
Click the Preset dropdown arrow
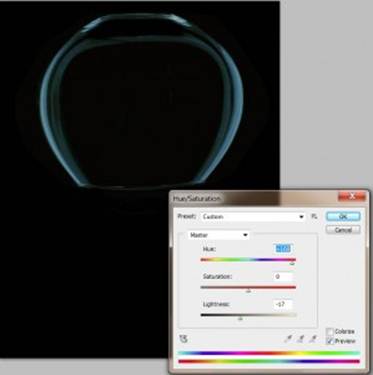[301, 217]
